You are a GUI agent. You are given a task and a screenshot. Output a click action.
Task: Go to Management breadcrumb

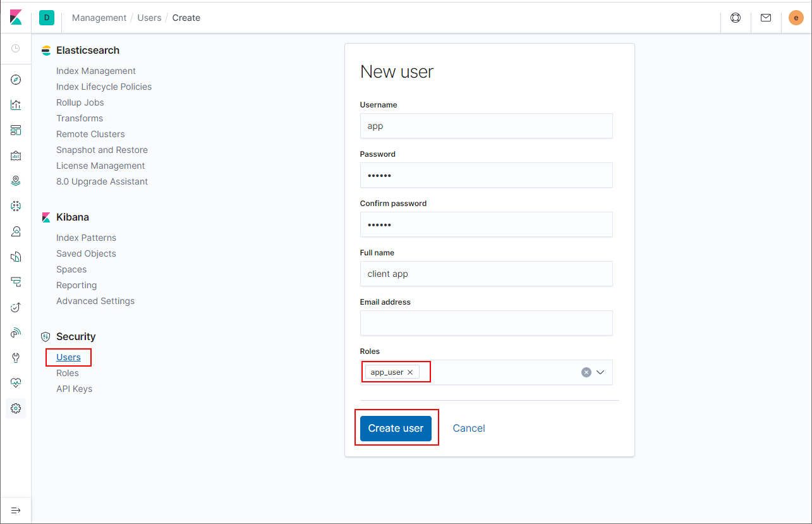click(x=99, y=18)
